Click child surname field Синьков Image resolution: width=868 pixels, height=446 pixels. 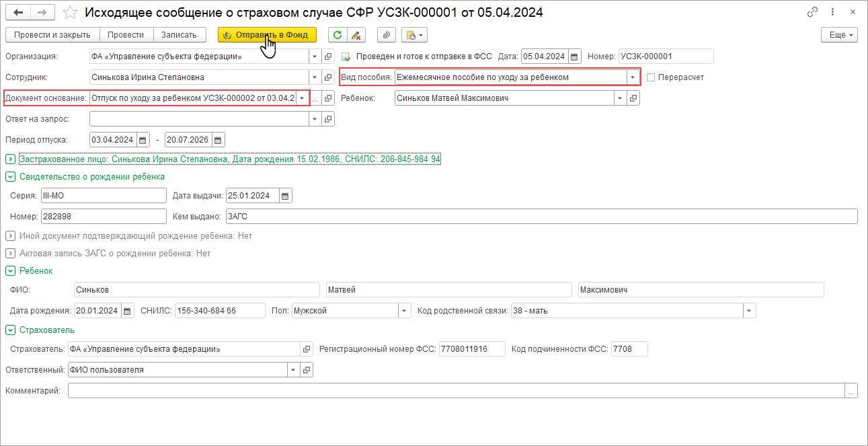click(197, 290)
